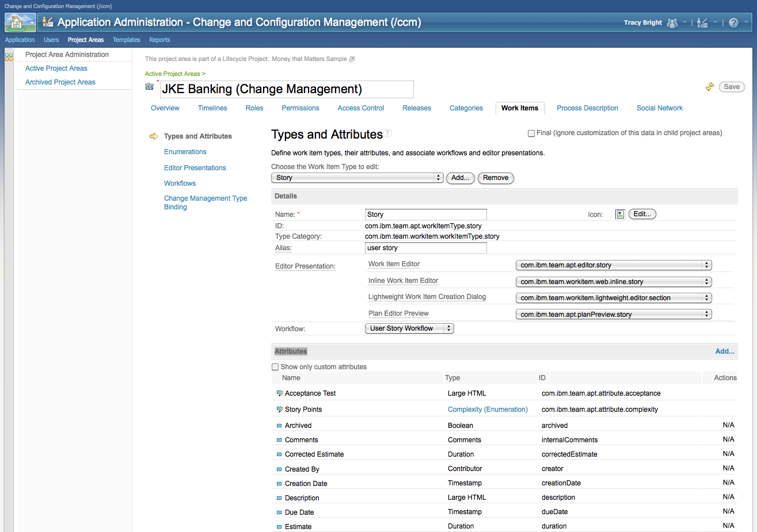757x532 pixels.
Task: Switch to the Releases tab
Action: tap(417, 108)
